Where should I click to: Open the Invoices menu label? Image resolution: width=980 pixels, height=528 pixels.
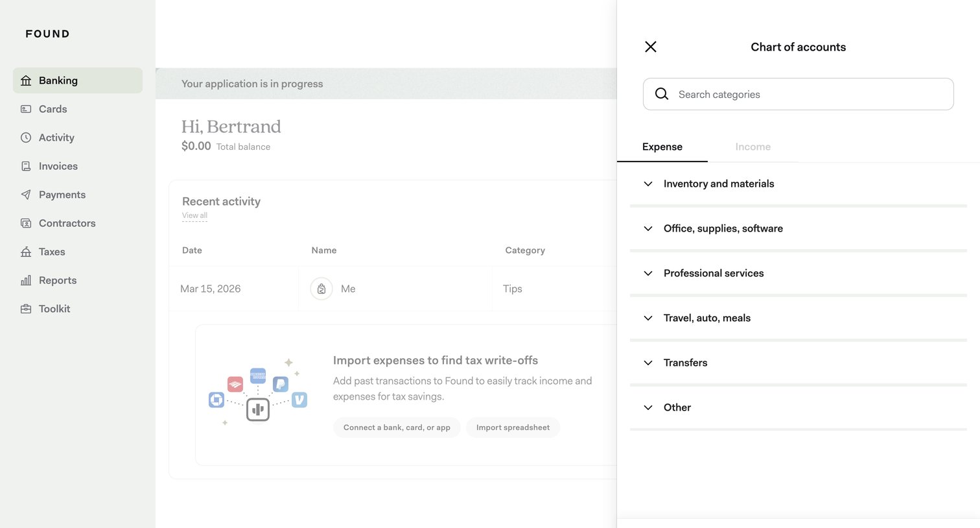pos(58,166)
